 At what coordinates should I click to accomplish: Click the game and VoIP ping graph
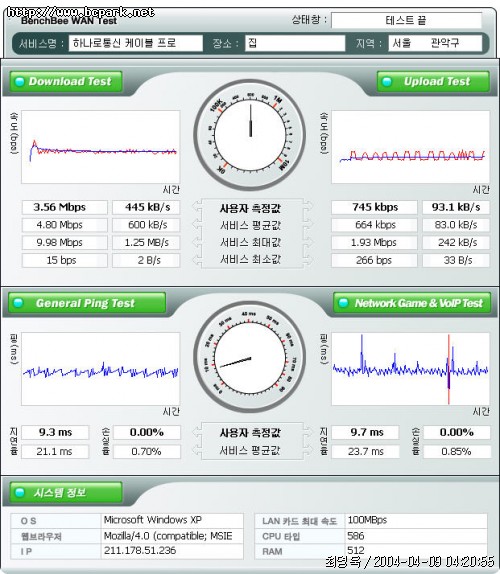point(411,369)
